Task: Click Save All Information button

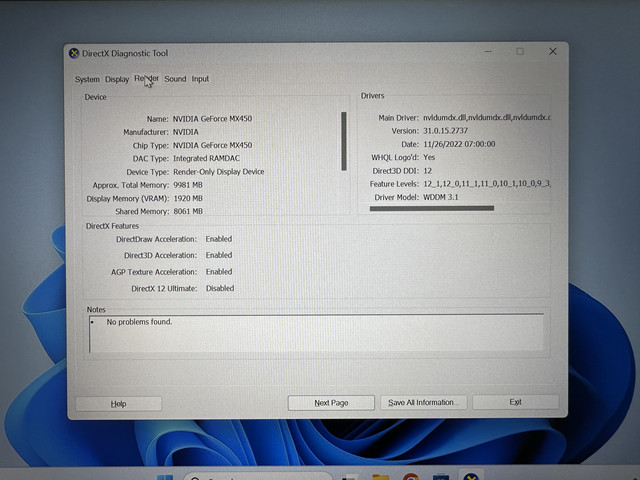Action: point(423,402)
